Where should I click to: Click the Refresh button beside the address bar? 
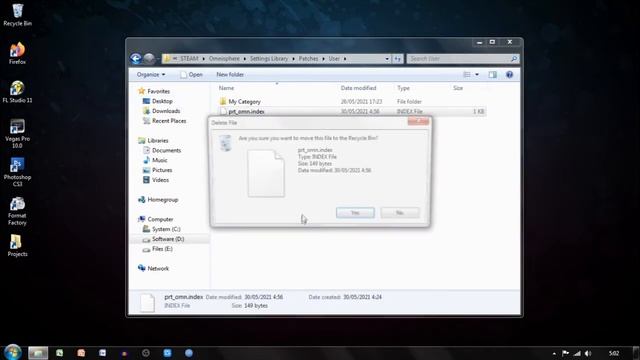coord(398,59)
